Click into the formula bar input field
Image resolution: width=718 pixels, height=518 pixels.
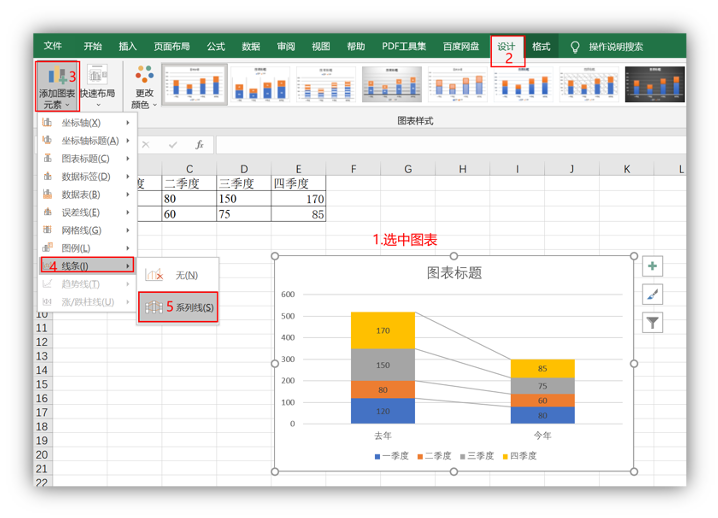click(451, 145)
